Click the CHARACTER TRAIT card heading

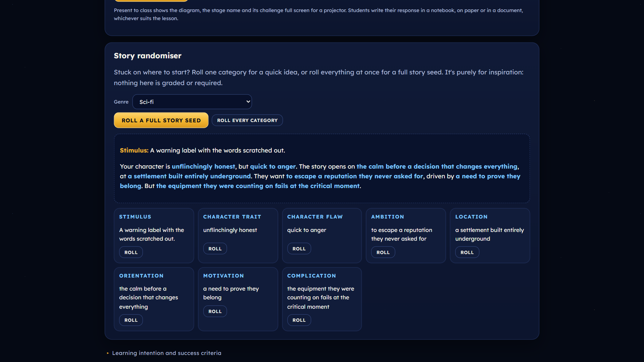coord(232,217)
